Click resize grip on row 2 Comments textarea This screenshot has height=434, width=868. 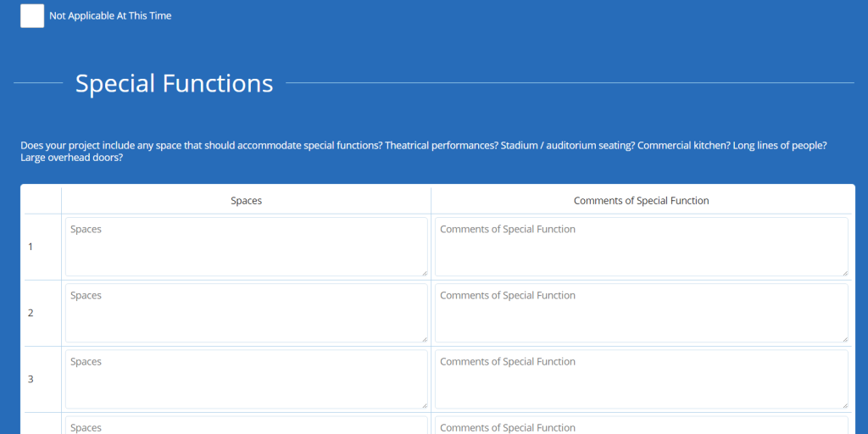tap(844, 338)
